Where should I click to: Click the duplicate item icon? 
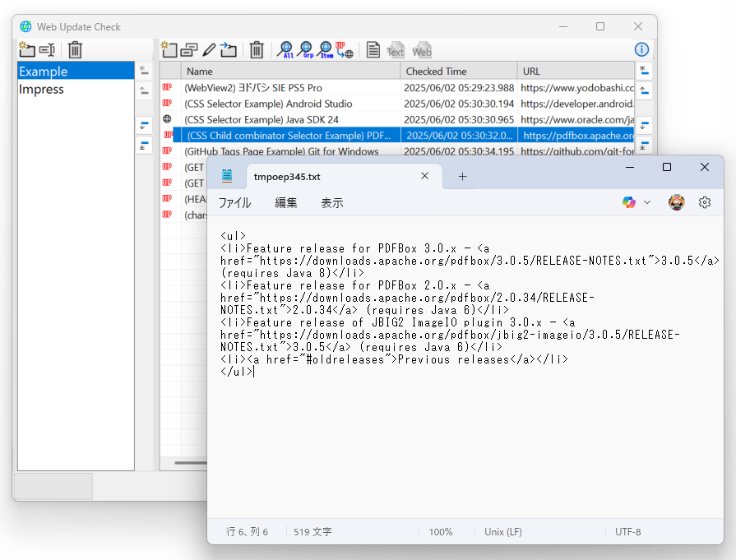pos(189,50)
